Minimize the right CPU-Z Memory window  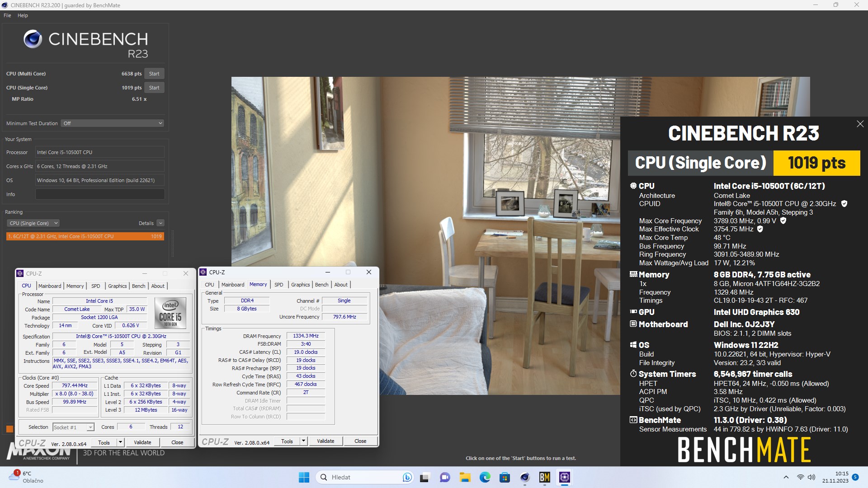click(x=327, y=272)
